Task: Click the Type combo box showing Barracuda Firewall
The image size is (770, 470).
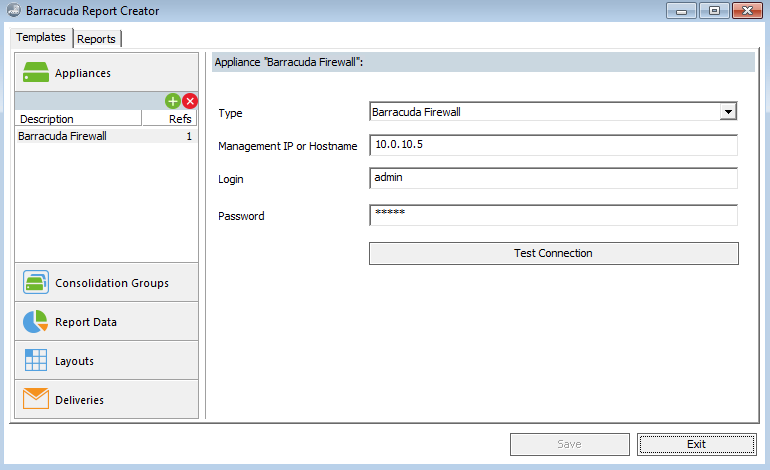Action: click(x=553, y=111)
